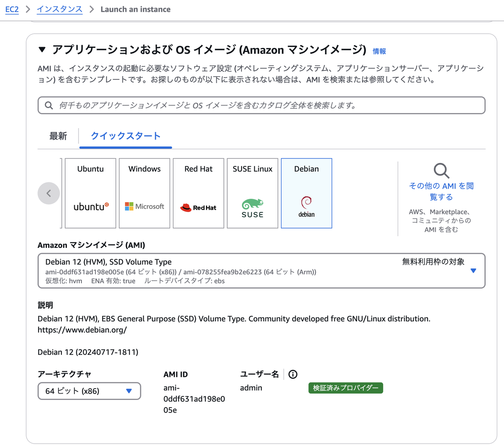
Task: Click the Red Hat logo icon
Action: click(198, 208)
